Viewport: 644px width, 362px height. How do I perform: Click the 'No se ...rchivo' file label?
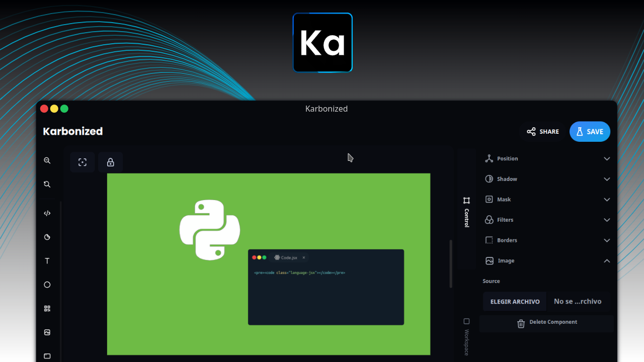pyautogui.click(x=578, y=302)
